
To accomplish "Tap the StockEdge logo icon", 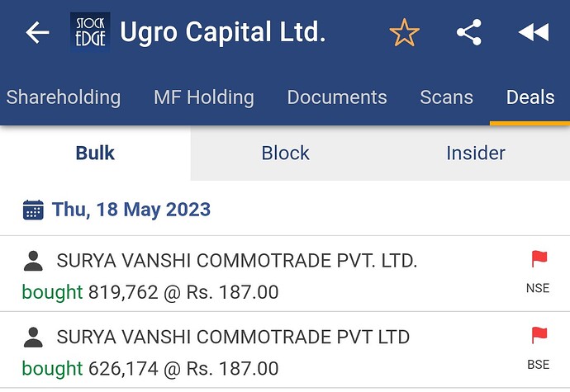I will pos(90,34).
